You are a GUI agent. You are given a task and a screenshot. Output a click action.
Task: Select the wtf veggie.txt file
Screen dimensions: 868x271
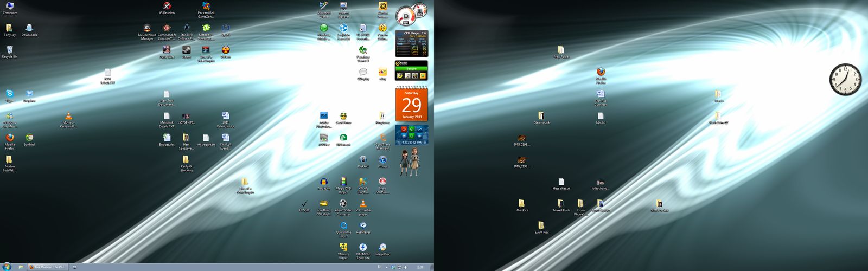coord(206,140)
